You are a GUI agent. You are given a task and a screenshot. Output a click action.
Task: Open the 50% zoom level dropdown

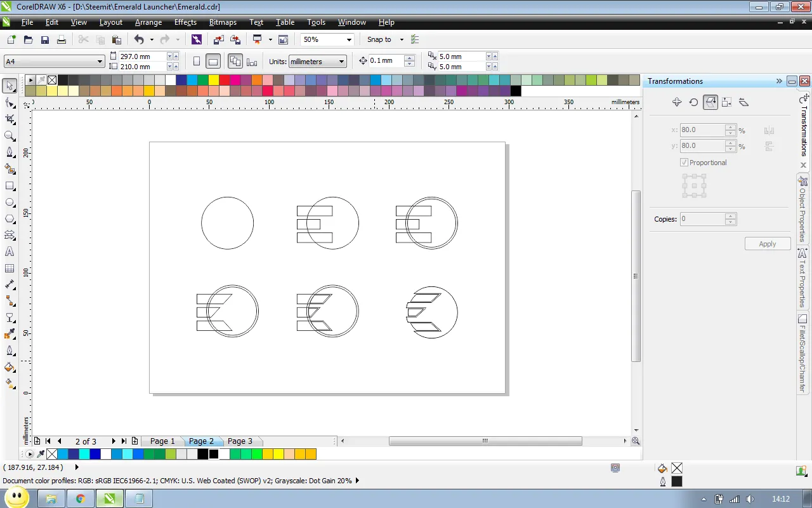(349, 39)
